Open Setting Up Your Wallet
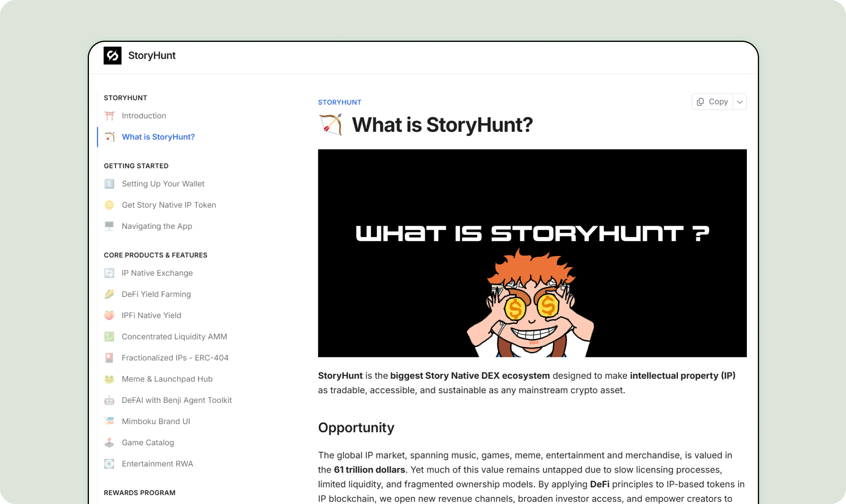This screenshot has width=846, height=504. coord(163,184)
